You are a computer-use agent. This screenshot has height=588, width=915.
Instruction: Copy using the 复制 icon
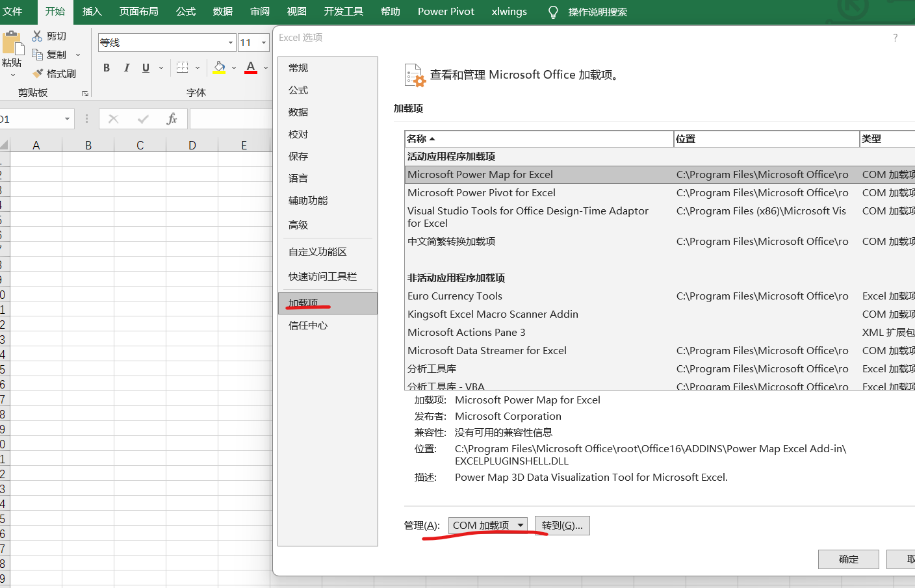coord(38,55)
